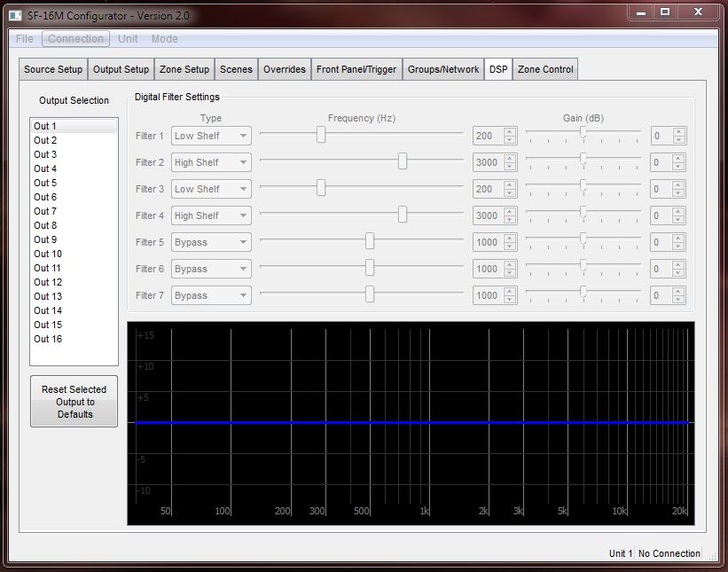Viewport: 728px width, 572px height.
Task: Decrease Filter 6 gain with down arrow
Action: pyautogui.click(x=678, y=273)
